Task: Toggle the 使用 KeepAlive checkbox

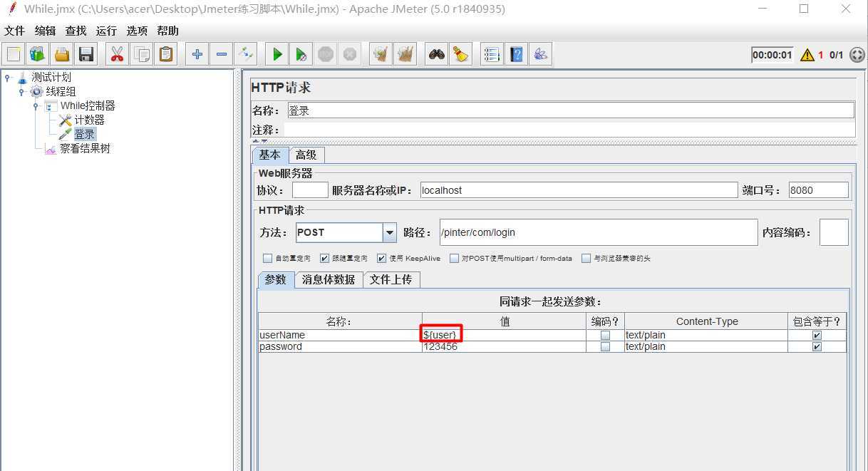Action: click(x=382, y=259)
